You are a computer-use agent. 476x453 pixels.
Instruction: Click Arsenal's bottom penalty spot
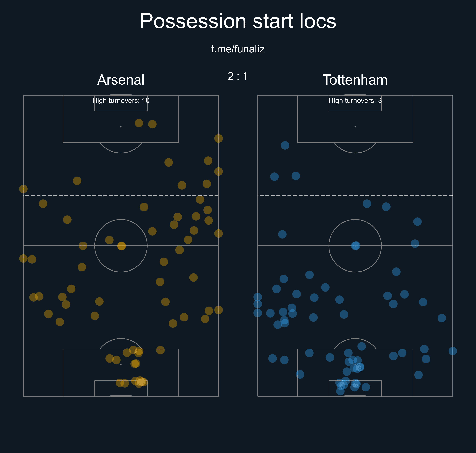pos(121,365)
